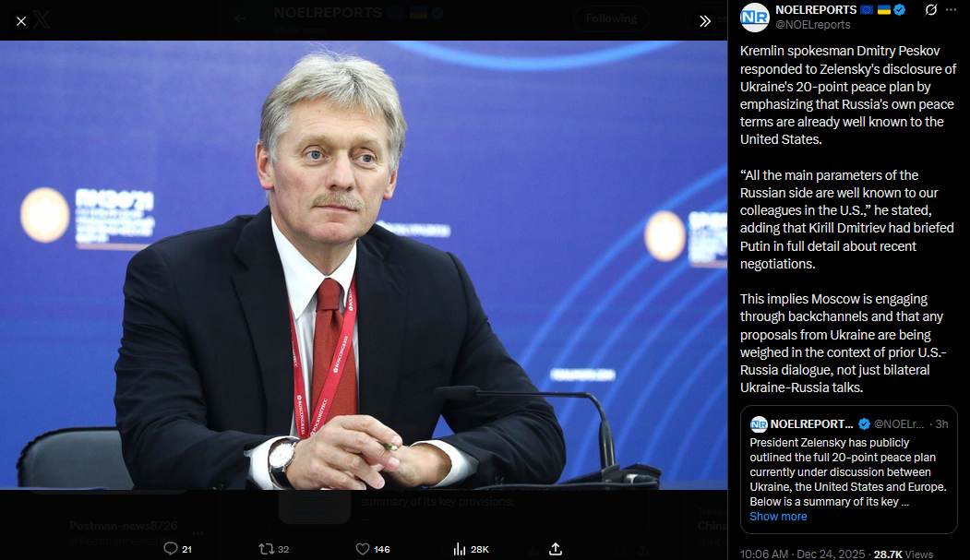Viewport: 970px width, 560px height.
Task: Click the share upload icon below image
Action: tap(556, 549)
